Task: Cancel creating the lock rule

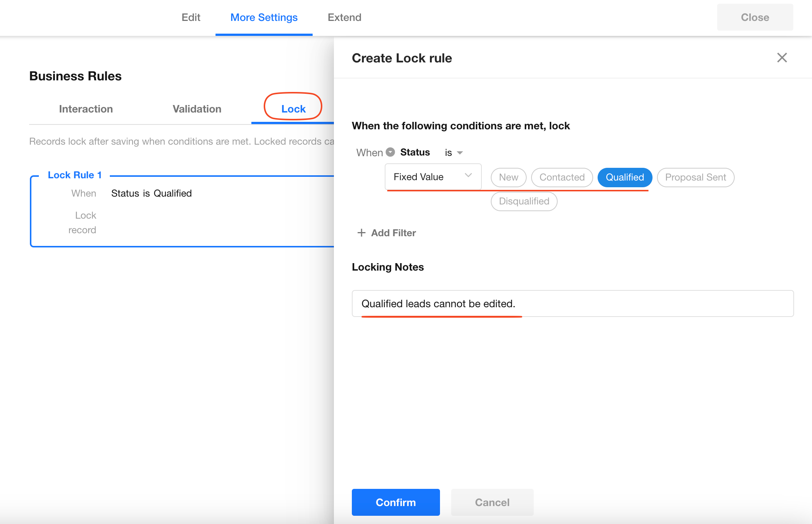Action: (492, 502)
